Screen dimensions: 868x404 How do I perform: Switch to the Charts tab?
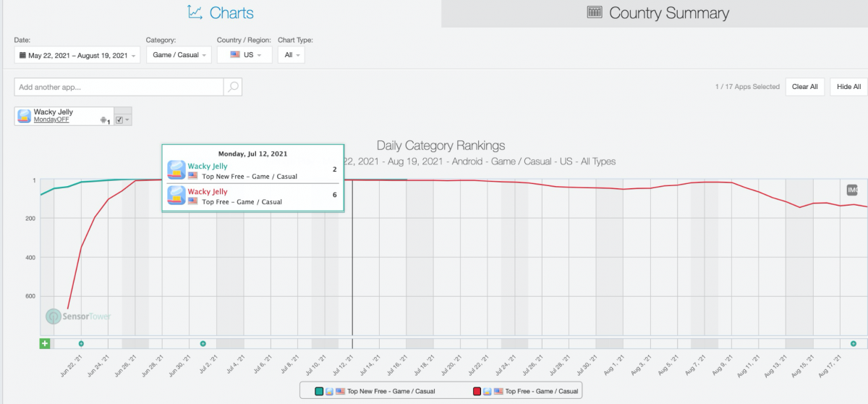[221, 13]
